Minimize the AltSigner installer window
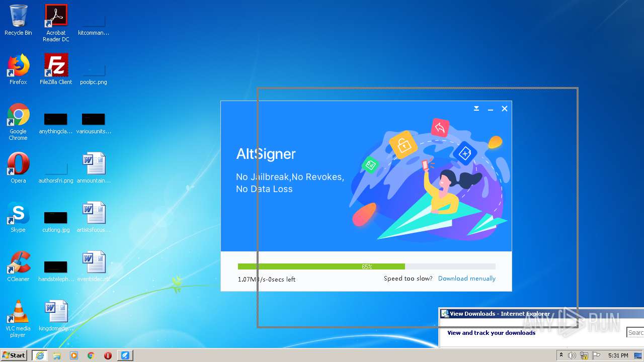Image resolution: width=644 pixels, height=362 pixels. (491, 109)
